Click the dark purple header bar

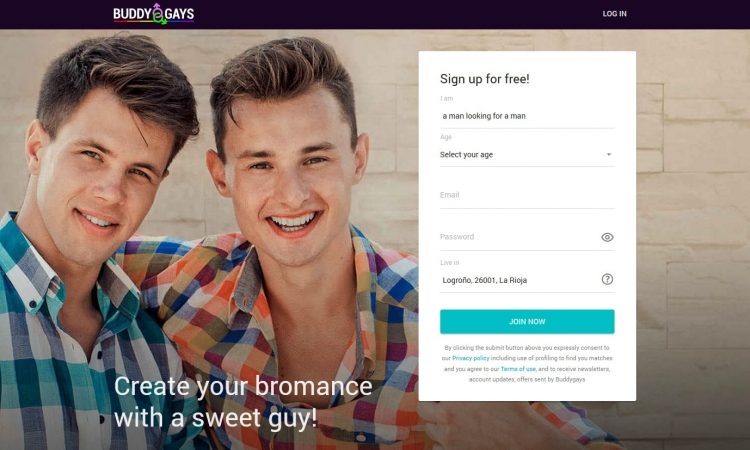(375, 14)
